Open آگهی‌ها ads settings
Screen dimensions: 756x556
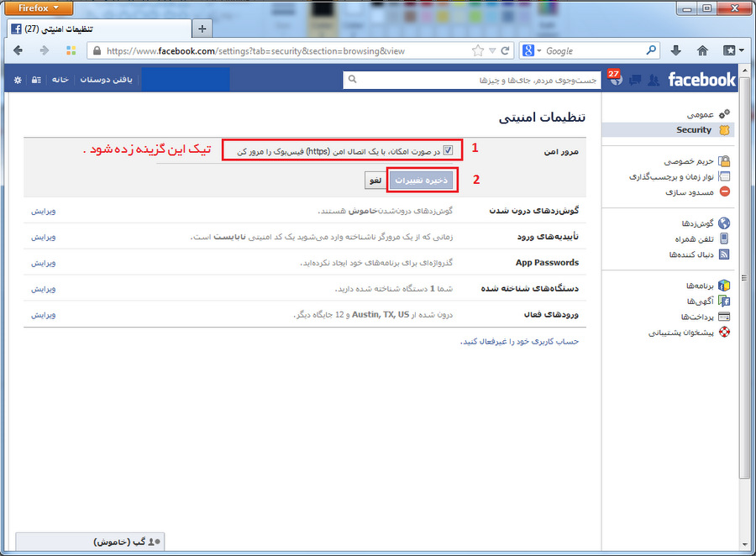[x=708, y=301]
